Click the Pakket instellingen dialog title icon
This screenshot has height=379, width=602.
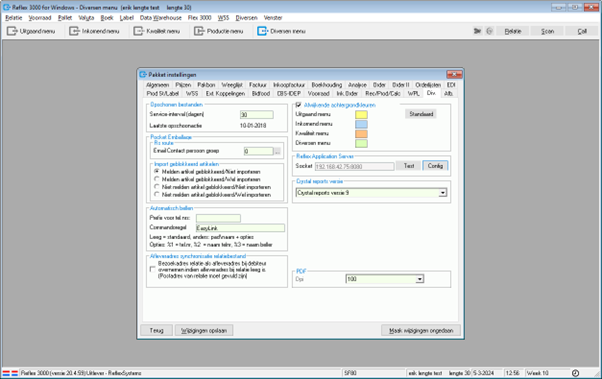[x=143, y=74]
